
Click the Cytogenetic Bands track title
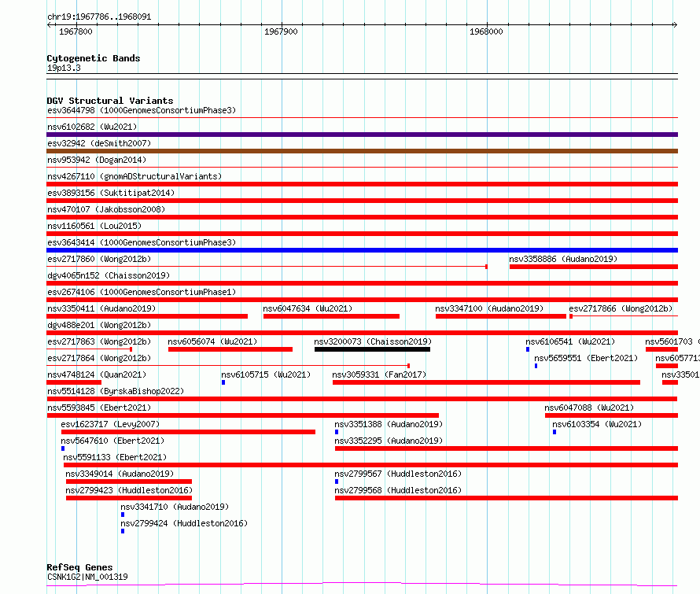pyautogui.click(x=94, y=58)
